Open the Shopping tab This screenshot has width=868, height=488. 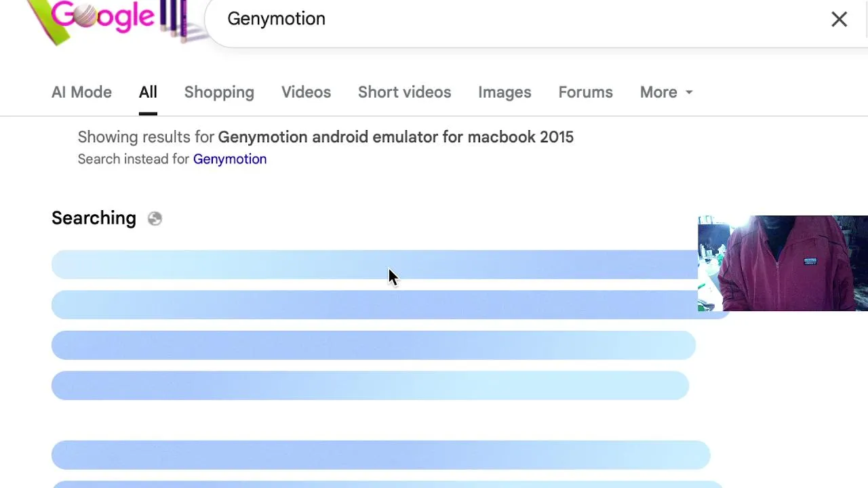click(219, 92)
